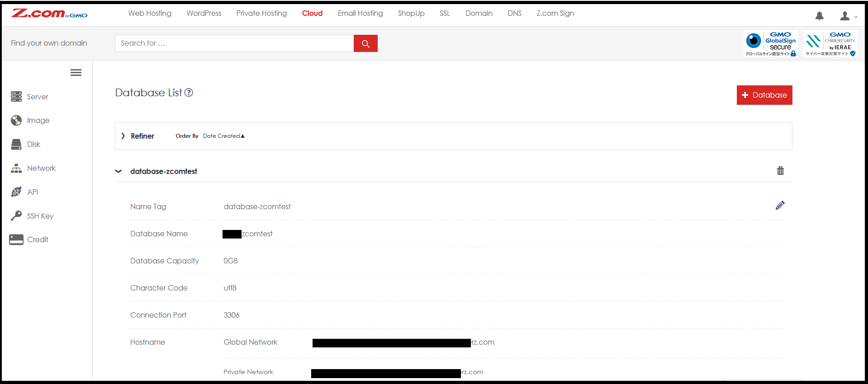Click the Find your own domain text

pos(49,43)
